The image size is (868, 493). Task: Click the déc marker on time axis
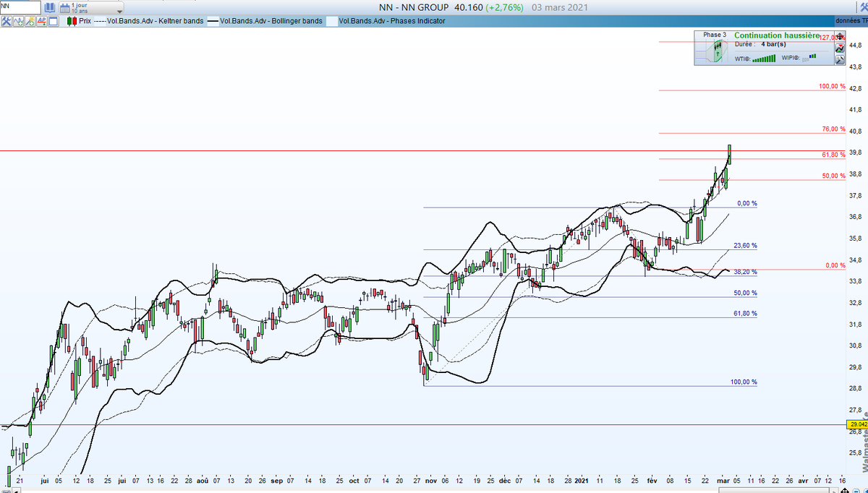click(504, 480)
